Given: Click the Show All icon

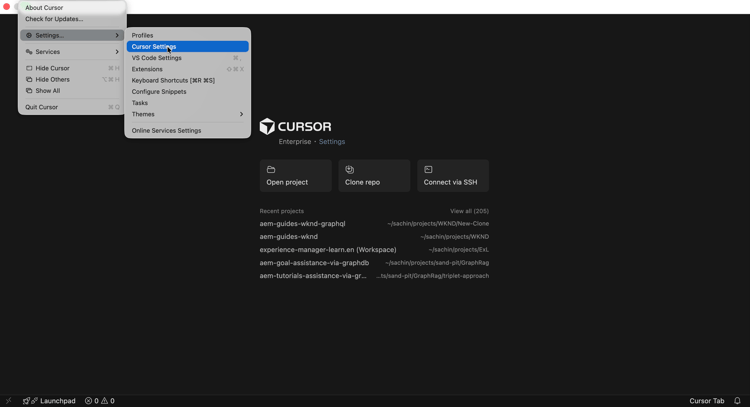Looking at the screenshot, I should tap(29, 91).
